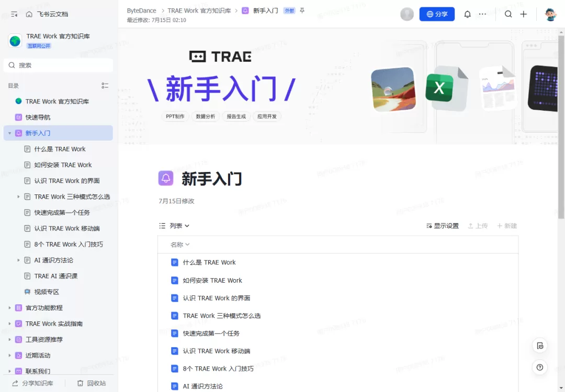Expand the 工具资源推荐 tree node

pyautogui.click(x=10, y=339)
